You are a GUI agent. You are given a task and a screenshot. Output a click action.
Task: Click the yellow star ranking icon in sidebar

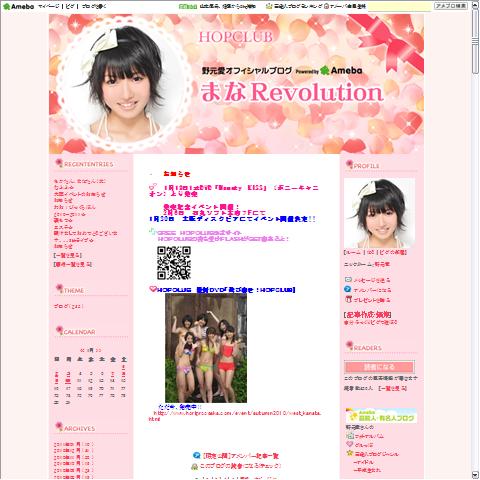point(349,453)
